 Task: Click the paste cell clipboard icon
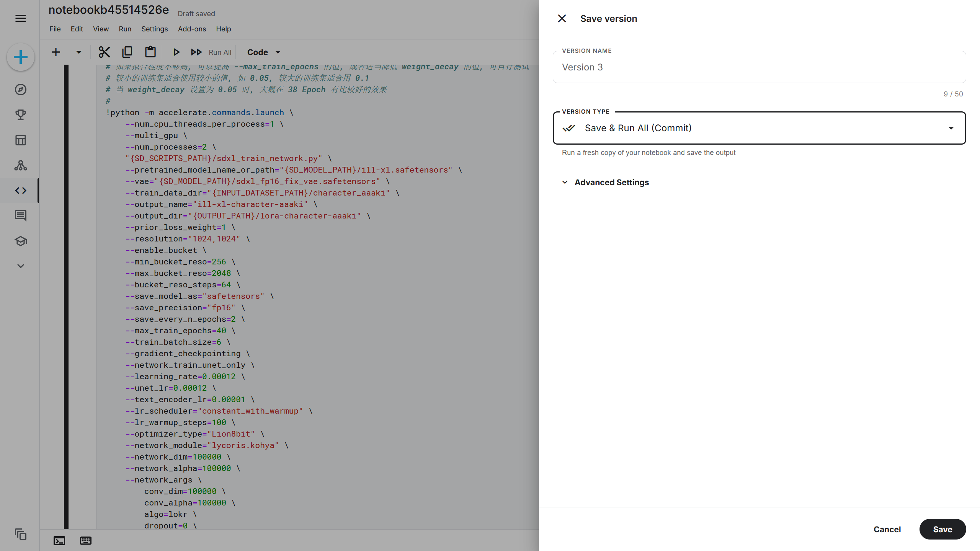[x=150, y=52]
